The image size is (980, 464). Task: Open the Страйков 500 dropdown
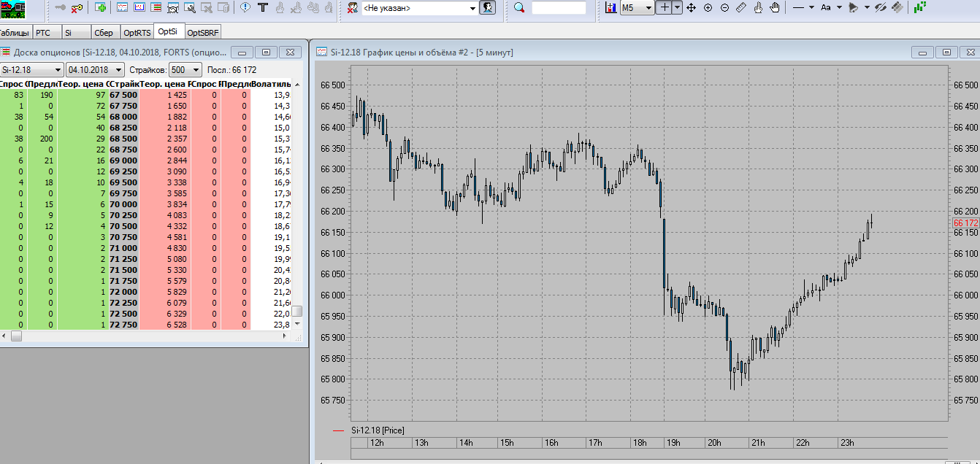click(185, 69)
